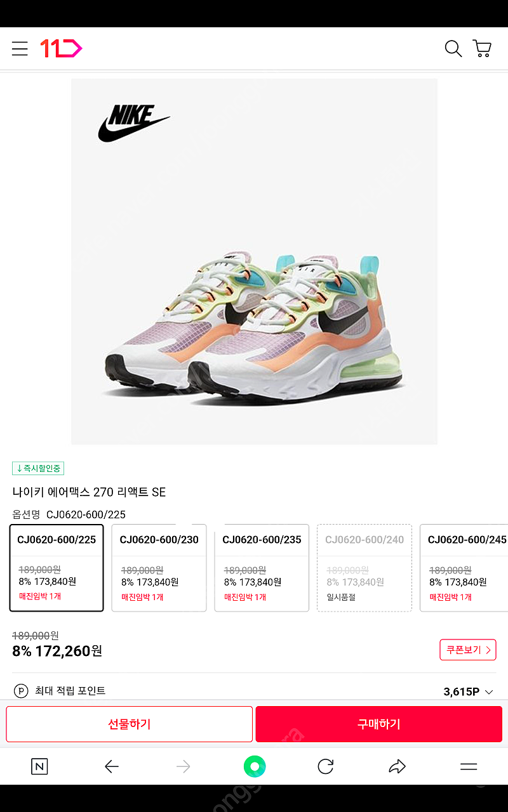Open browser bottom menu lines icon
This screenshot has height=812, width=508.
[469, 766]
